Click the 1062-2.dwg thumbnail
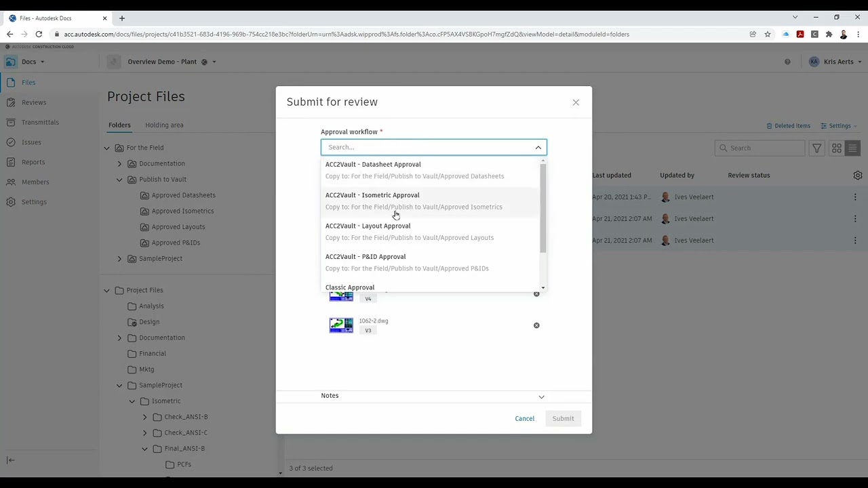Image resolution: width=868 pixels, height=488 pixels. pos(341,325)
